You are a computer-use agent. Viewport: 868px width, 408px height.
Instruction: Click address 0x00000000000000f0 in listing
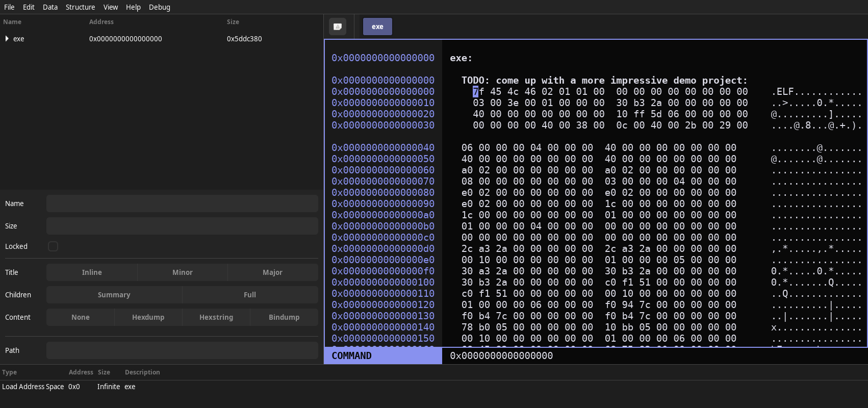tap(383, 271)
